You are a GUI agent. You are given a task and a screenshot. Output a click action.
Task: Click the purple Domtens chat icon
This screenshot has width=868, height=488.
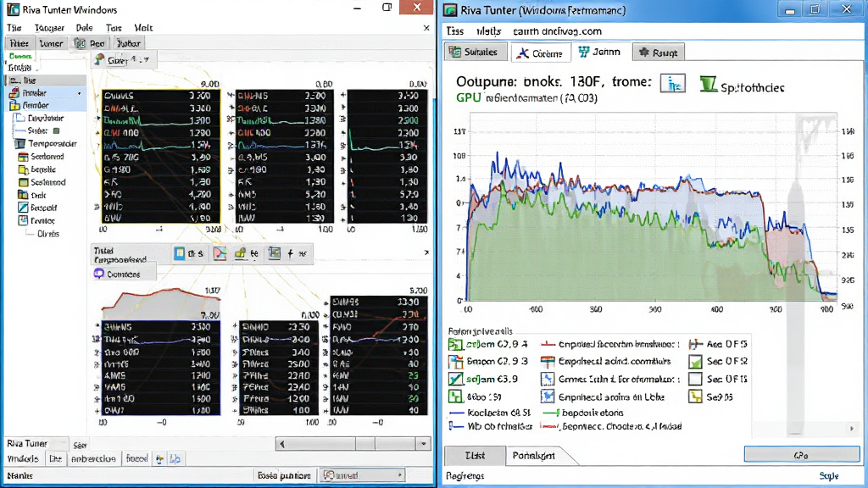[99, 274]
